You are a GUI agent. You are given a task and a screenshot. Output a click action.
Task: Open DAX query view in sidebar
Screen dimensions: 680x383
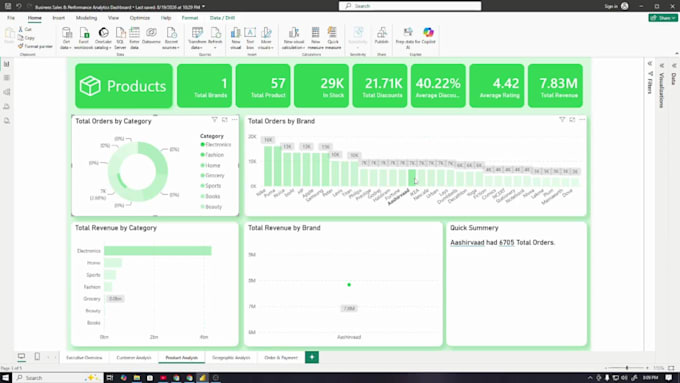pyautogui.click(x=7, y=106)
